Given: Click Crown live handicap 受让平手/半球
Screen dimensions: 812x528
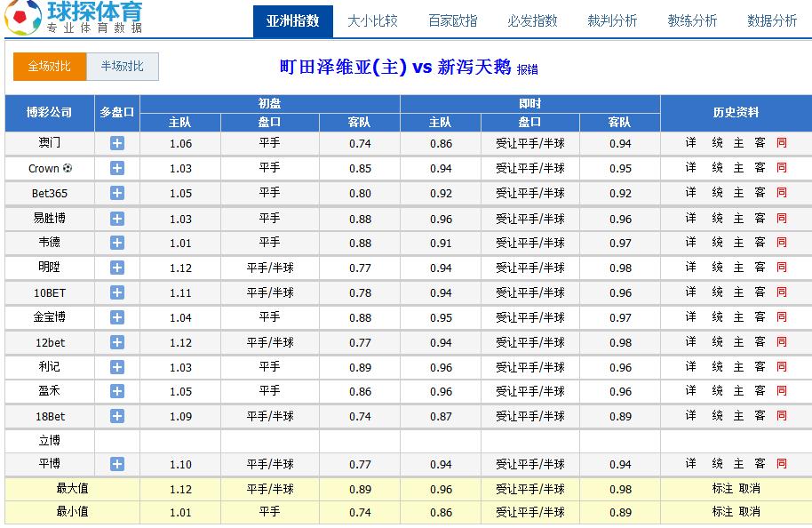Looking at the screenshot, I should [x=530, y=168].
